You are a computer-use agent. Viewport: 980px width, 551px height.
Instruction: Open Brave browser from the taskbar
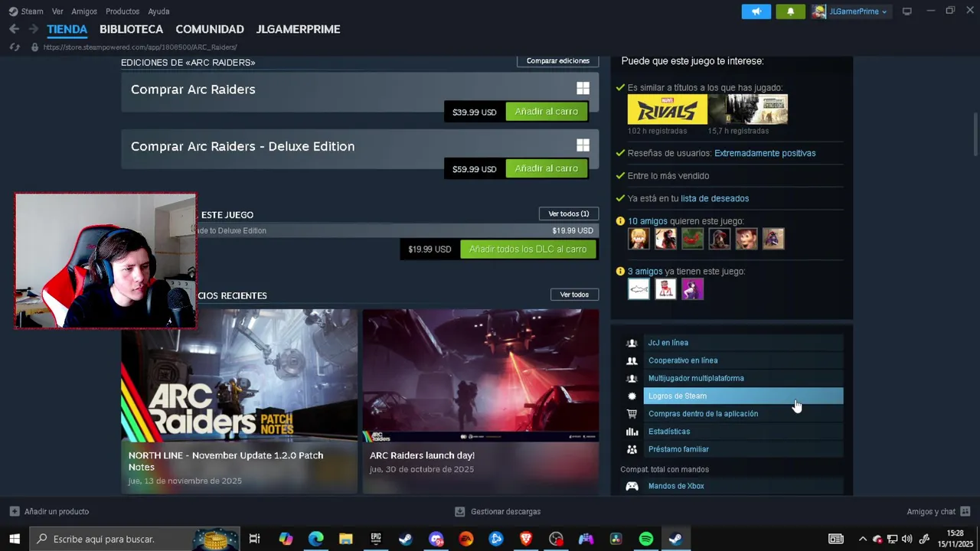point(526,539)
